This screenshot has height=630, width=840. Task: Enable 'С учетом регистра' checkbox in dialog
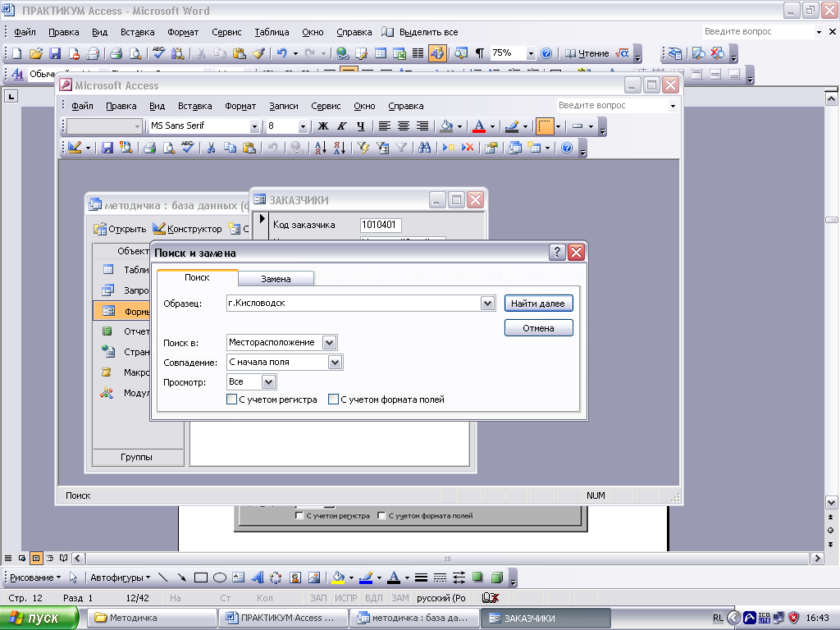pyautogui.click(x=231, y=399)
